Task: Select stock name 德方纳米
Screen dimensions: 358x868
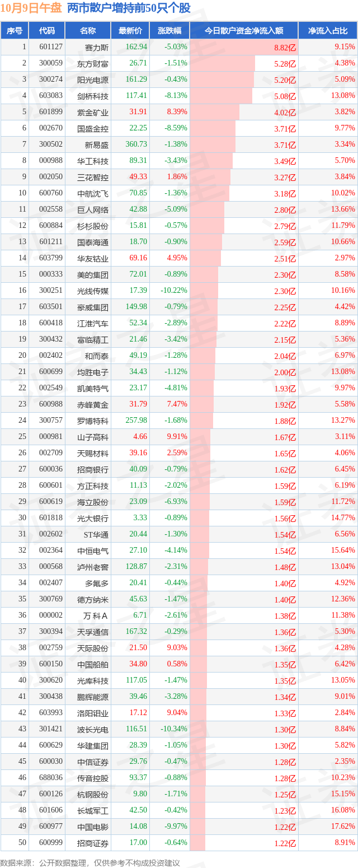Action: pyautogui.click(x=93, y=599)
